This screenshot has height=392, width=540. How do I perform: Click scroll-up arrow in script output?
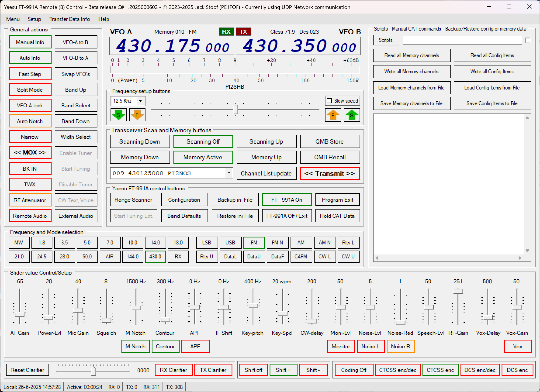[527, 118]
